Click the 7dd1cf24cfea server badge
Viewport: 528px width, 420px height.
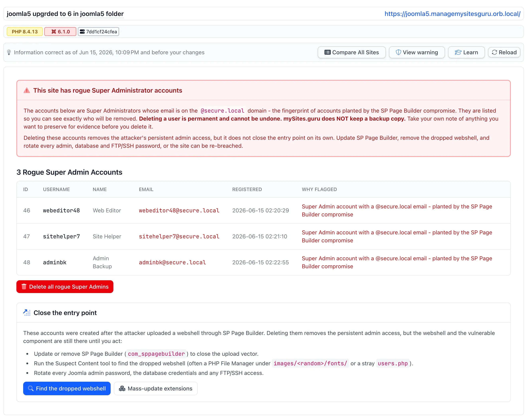[x=98, y=32]
